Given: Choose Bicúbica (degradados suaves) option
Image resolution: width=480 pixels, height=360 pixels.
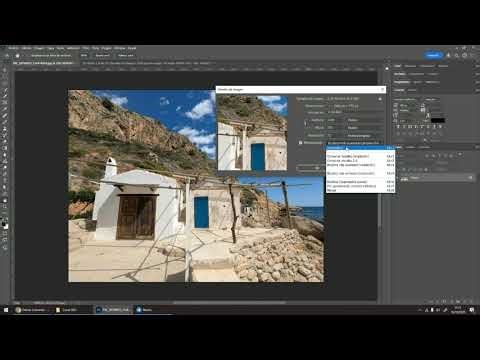Looking at the screenshot, I should tap(360, 182).
